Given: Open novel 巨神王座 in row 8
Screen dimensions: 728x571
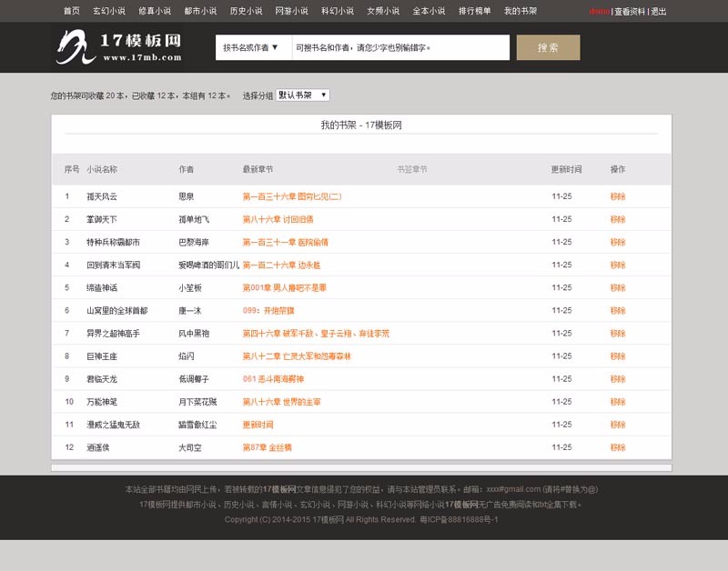Looking at the screenshot, I should [x=102, y=356].
